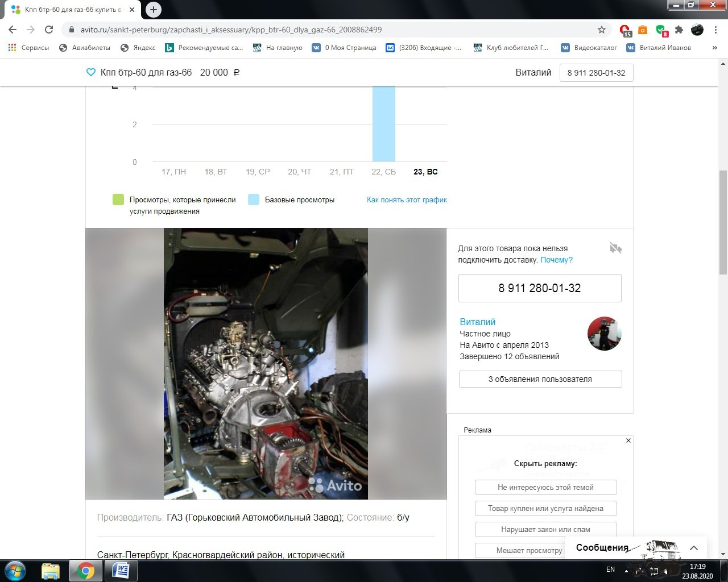
Task: Switch input language from EN
Action: point(610,569)
